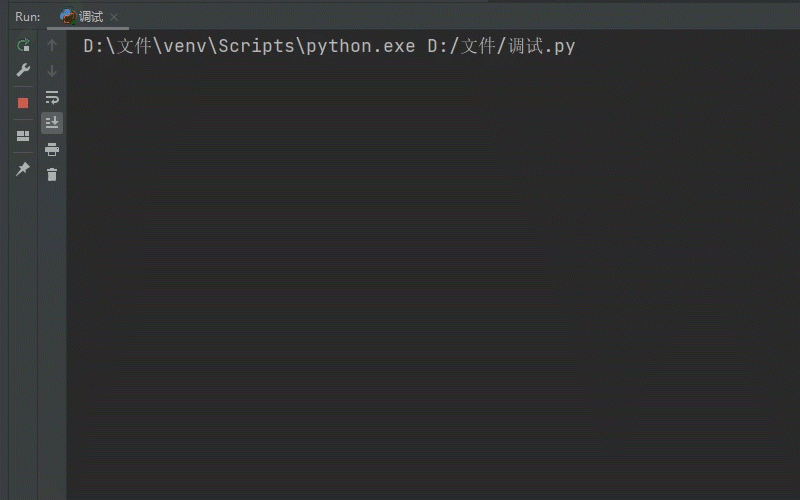Click empty header space right of 调试 tab

click(450, 17)
